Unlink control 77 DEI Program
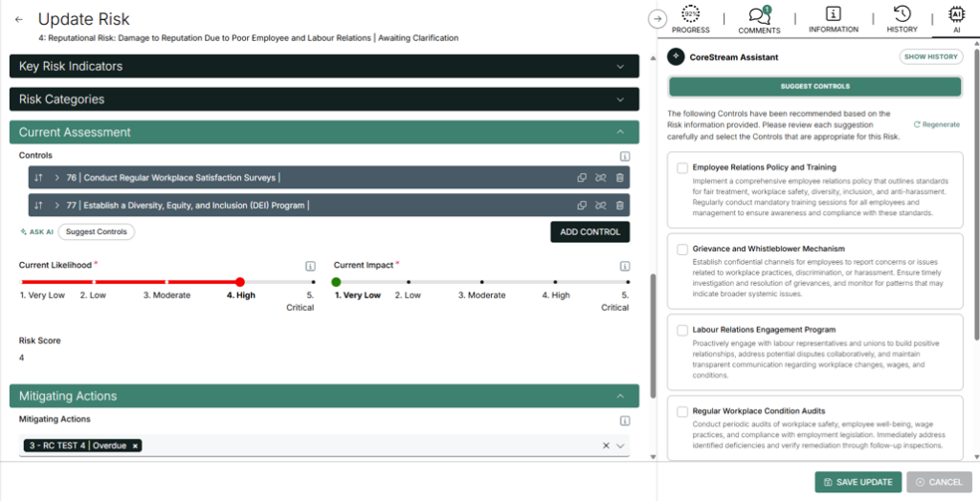 pos(601,206)
